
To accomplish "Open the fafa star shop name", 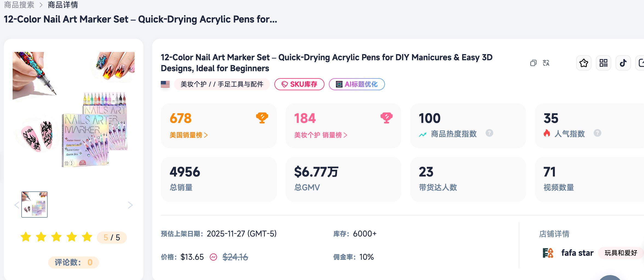I will tap(577, 253).
